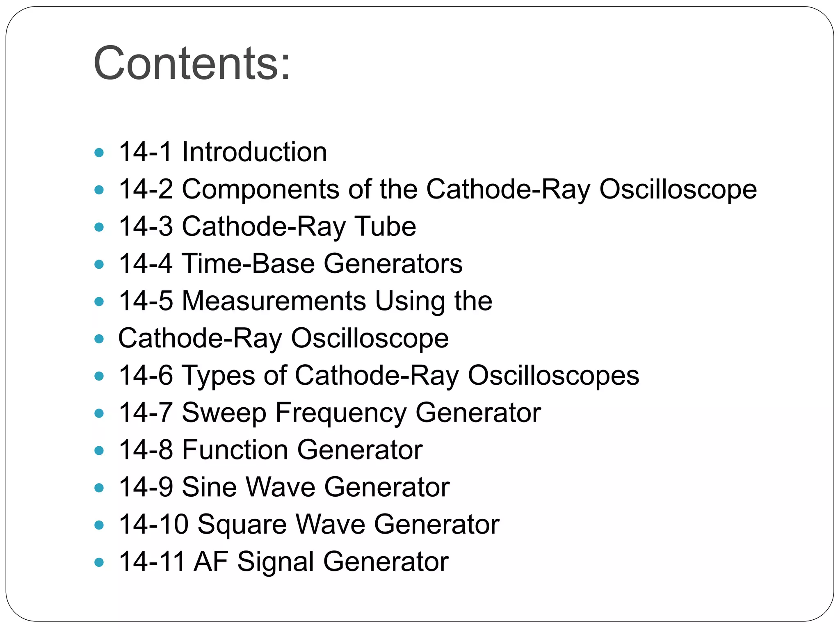Click the 14-7 Sweep Frequency Generator entry

(330, 413)
